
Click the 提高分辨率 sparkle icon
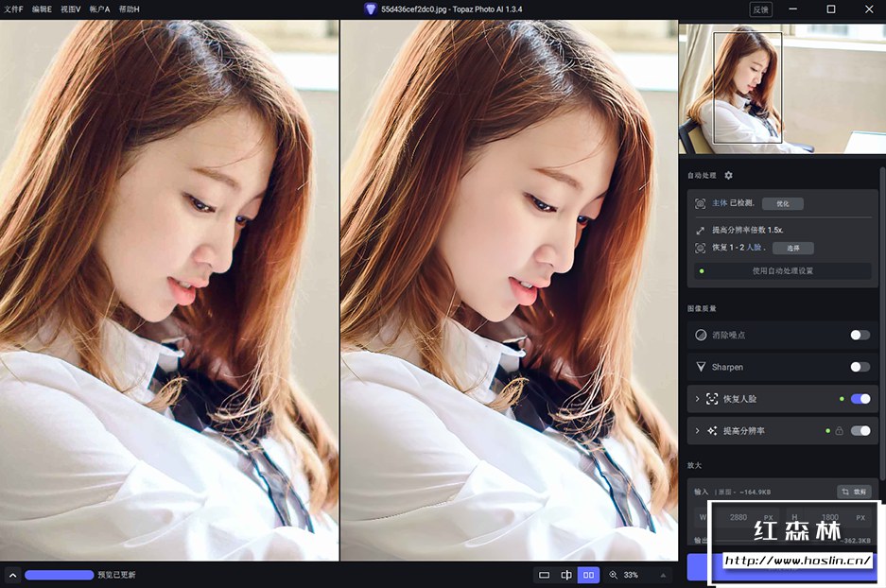[712, 430]
